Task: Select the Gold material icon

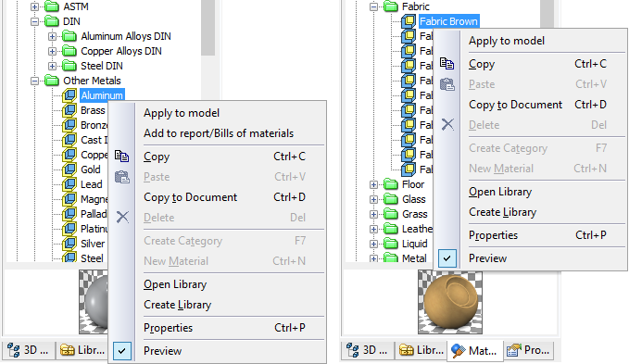Action: pyautogui.click(x=69, y=169)
